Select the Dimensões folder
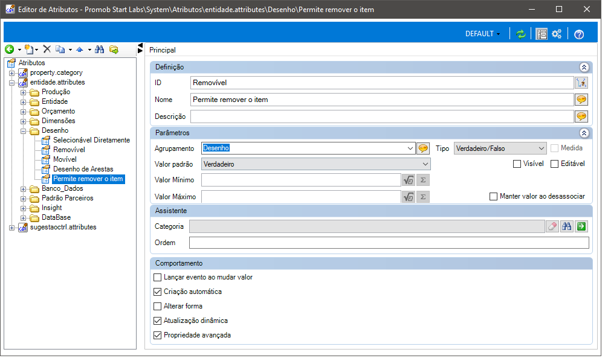Image resolution: width=608 pixels, height=364 pixels. [58, 121]
